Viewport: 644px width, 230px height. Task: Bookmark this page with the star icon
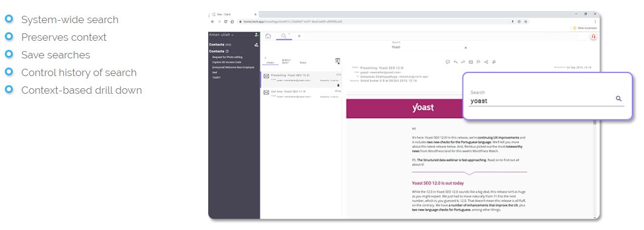526,21
